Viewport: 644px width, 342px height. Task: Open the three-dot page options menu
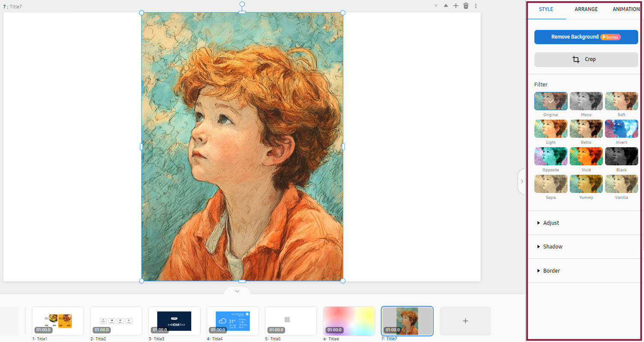pos(475,6)
